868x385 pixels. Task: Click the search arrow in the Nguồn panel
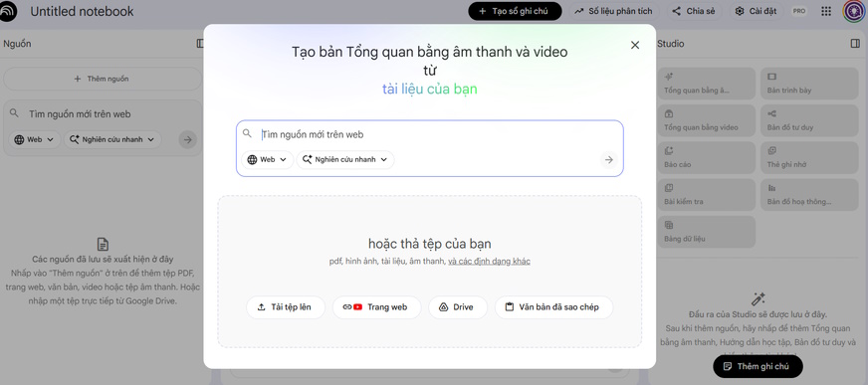click(188, 139)
